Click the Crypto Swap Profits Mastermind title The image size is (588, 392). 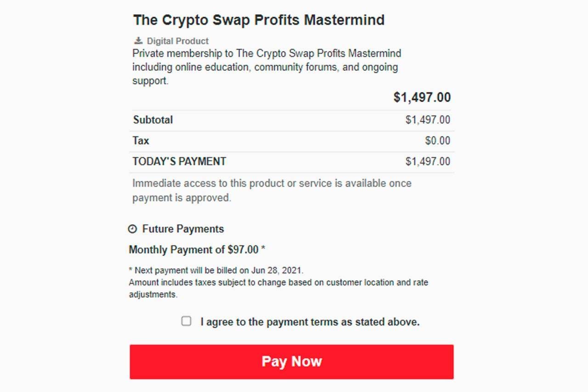pos(259,20)
